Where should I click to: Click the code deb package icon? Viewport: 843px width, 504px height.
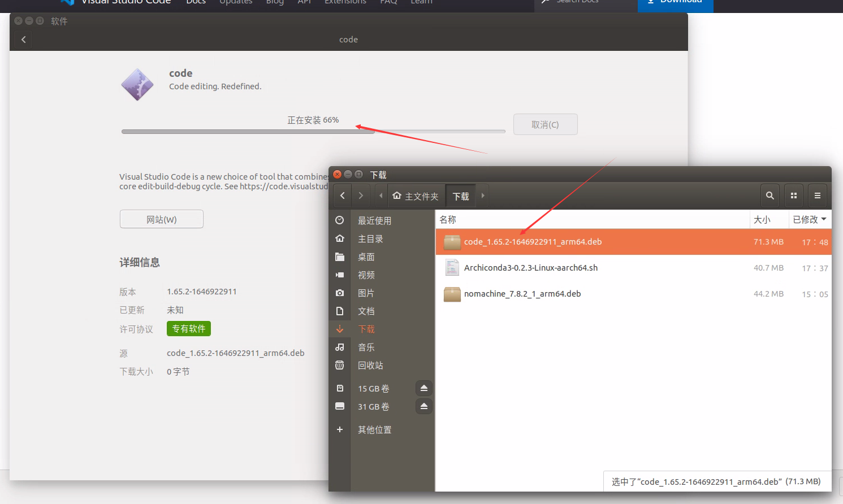pos(452,242)
